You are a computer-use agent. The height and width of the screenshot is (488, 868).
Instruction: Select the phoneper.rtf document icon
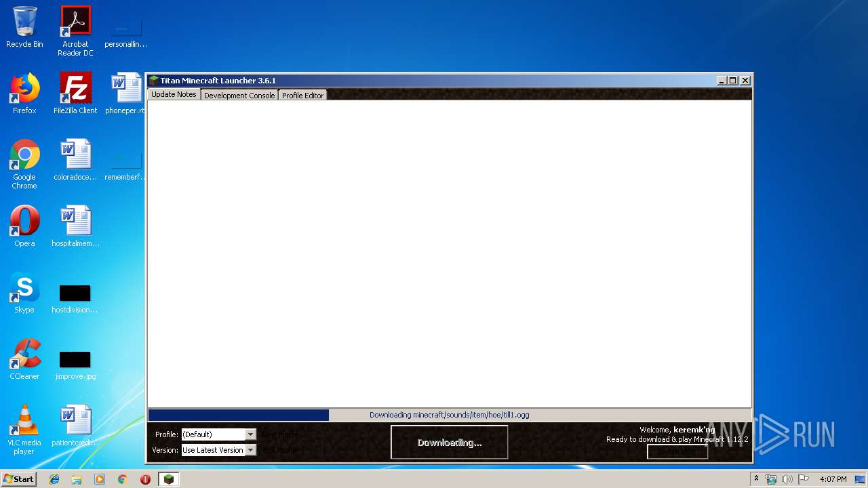coord(126,94)
